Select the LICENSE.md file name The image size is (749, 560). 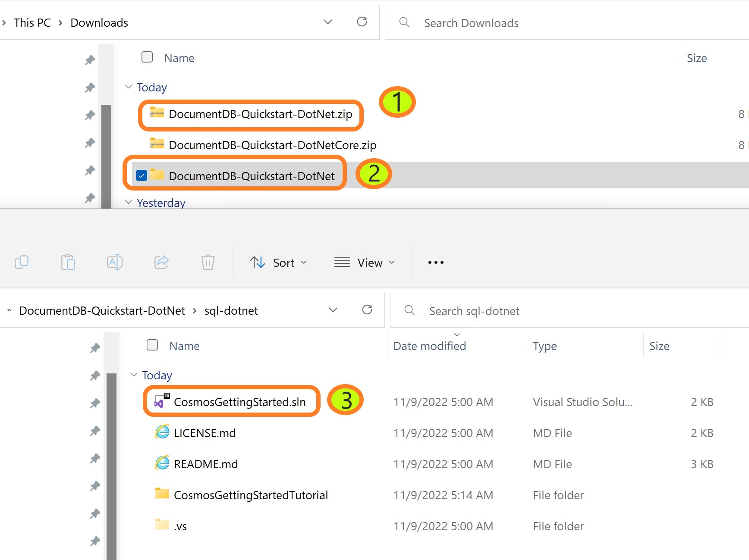coord(205,433)
